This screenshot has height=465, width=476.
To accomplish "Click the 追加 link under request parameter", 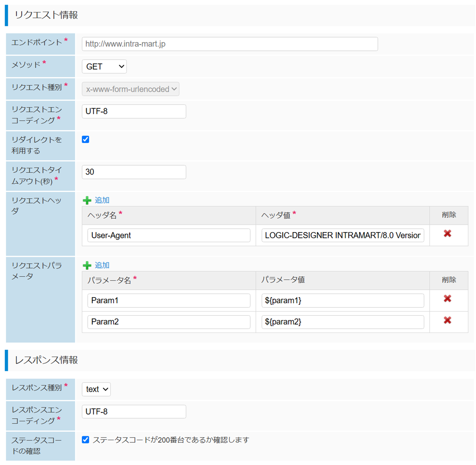I will pos(102,265).
